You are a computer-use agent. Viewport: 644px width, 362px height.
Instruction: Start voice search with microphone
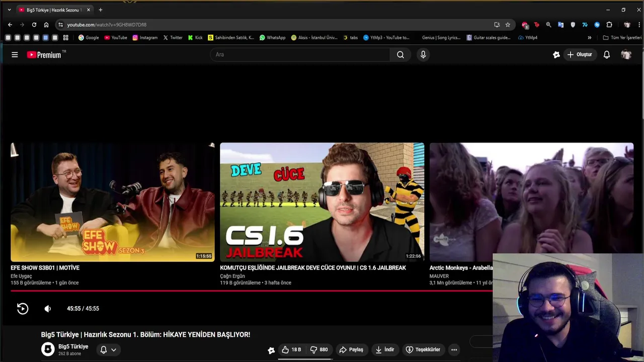[x=423, y=54]
